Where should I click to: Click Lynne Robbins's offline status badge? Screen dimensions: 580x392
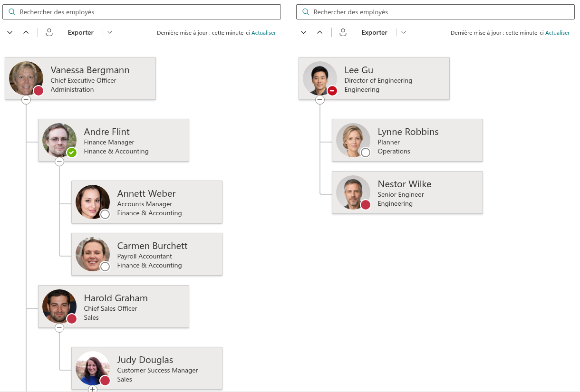(x=366, y=153)
